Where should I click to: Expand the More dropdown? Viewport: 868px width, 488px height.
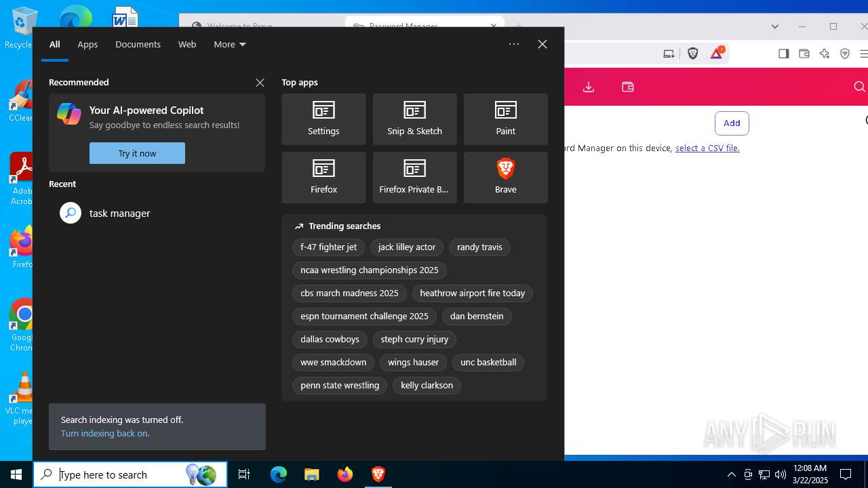pos(230,44)
